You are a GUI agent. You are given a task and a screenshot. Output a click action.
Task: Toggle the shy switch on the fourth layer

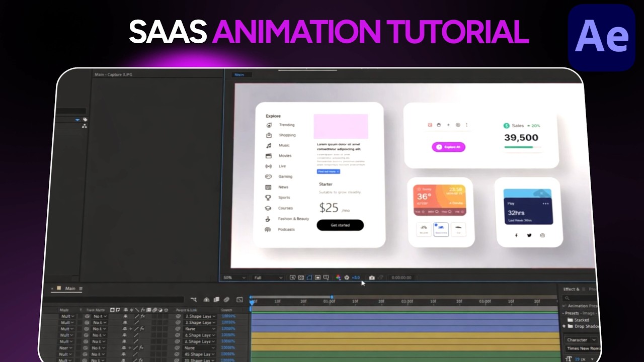coord(125,335)
